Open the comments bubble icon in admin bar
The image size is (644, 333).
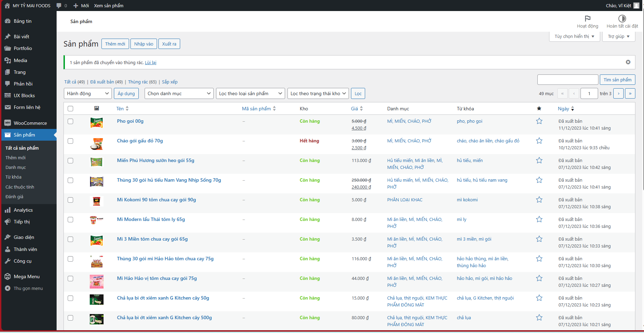click(x=59, y=6)
